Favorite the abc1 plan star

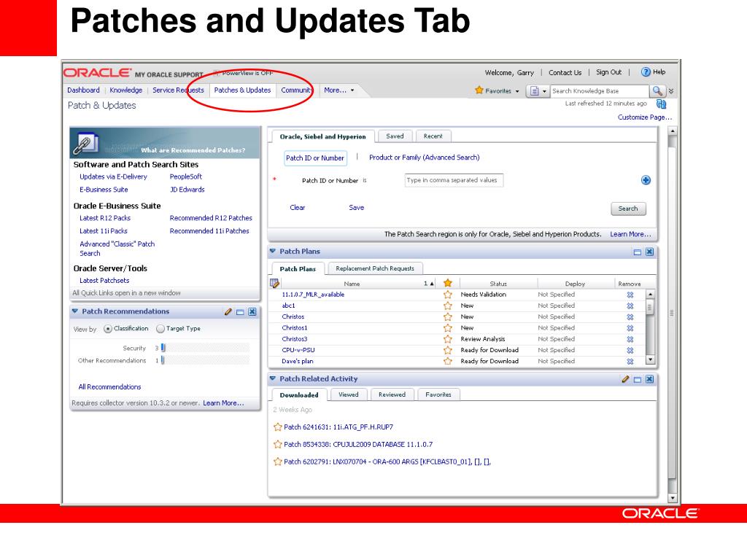(x=448, y=306)
